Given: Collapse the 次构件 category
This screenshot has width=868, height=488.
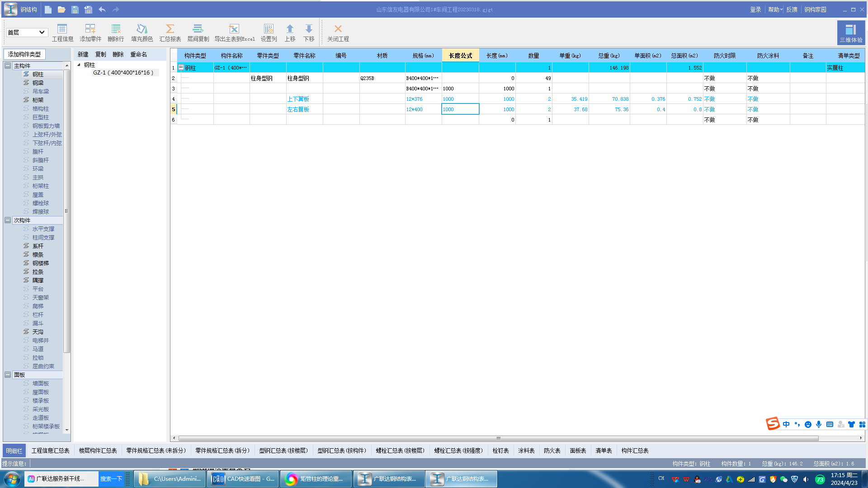Looking at the screenshot, I should [8, 221].
